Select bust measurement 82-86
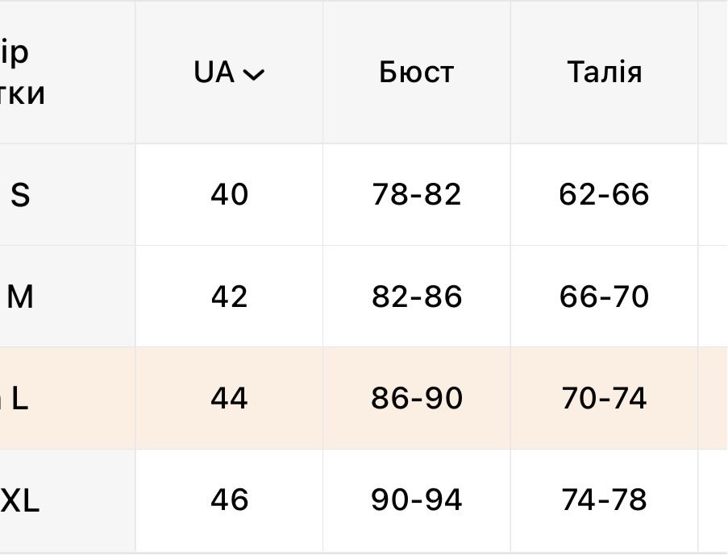 pyautogui.click(x=417, y=297)
